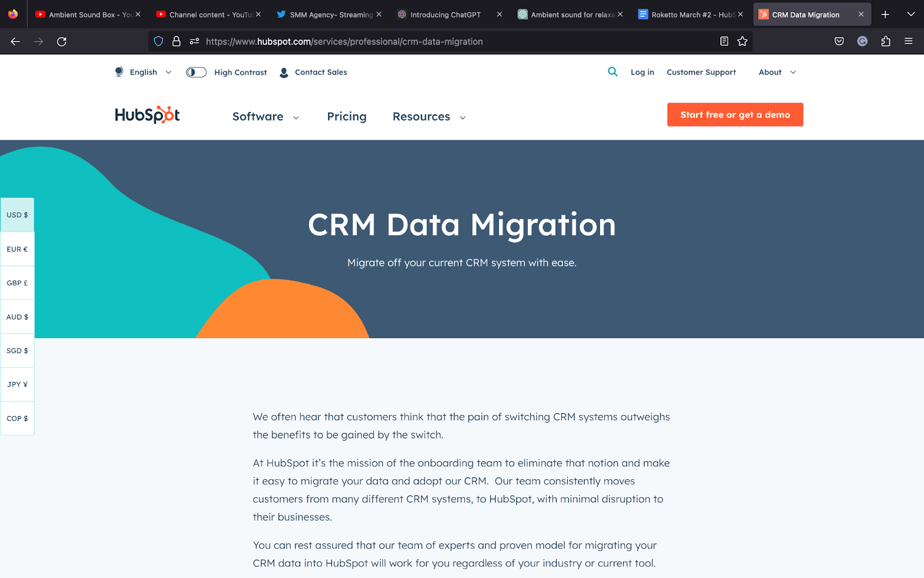924x578 pixels.
Task: Select COP $ currency
Action: [x=17, y=418]
